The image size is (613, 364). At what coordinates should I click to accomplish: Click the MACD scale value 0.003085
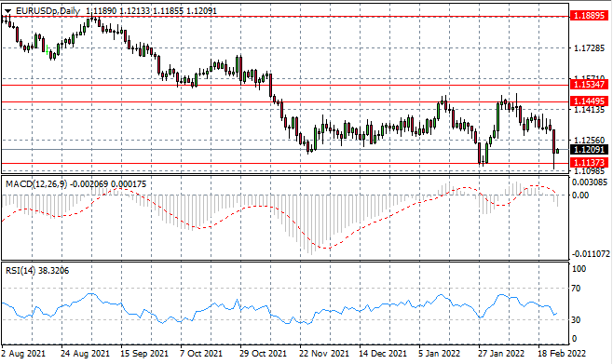590,182
